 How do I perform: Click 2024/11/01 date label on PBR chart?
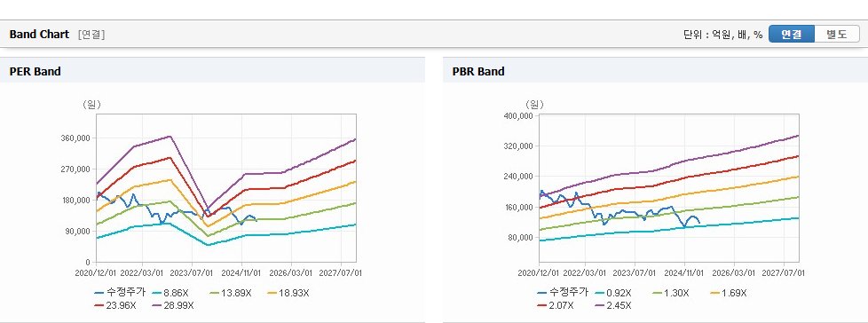(x=685, y=273)
